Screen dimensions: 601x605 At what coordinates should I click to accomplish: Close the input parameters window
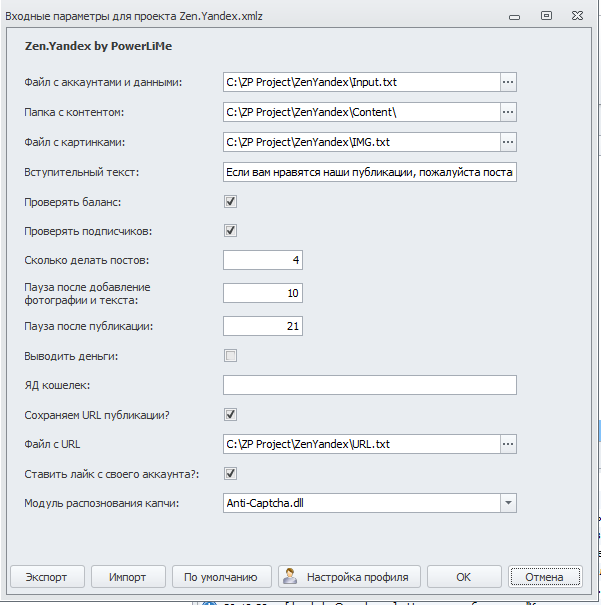[x=577, y=16]
